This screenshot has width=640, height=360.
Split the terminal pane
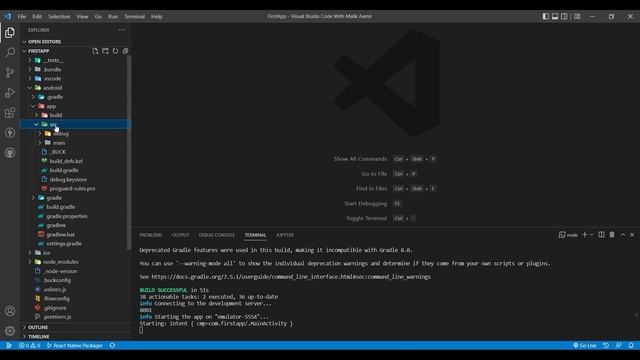pyautogui.click(x=601, y=235)
